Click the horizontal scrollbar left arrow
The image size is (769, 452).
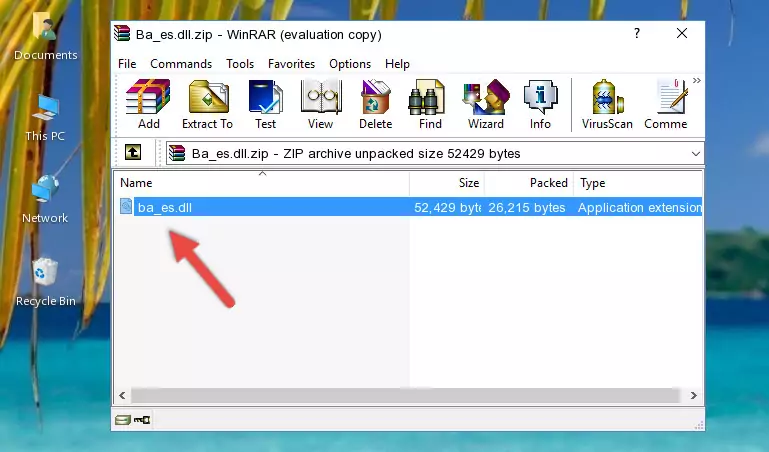(x=123, y=395)
